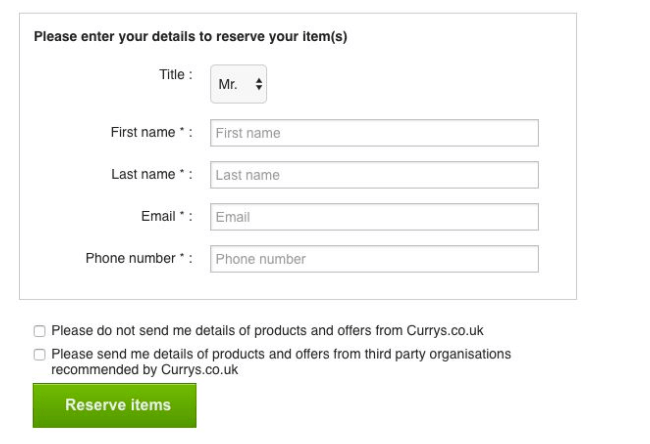Enable the third party organisations offers checkbox
The height and width of the screenshot is (444, 650).
tap(39, 354)
